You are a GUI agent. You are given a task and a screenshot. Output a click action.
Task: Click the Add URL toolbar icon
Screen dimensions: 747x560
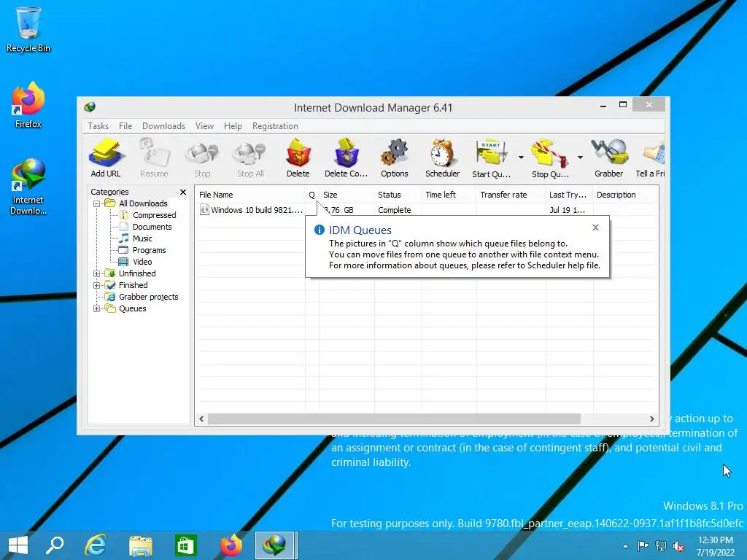pyautogui.click(x=106, y=158)
